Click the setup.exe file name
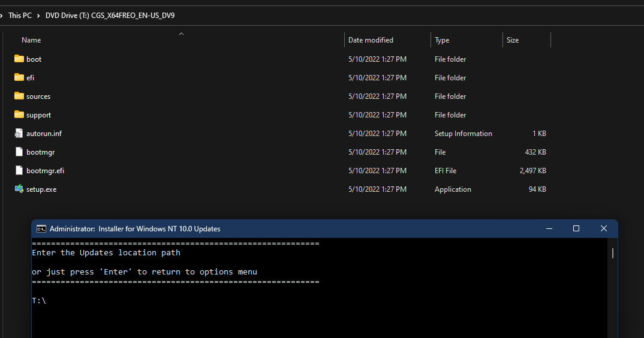Image resolution: width=644 pixels, height=338 pixels. [x=41, y=189]
